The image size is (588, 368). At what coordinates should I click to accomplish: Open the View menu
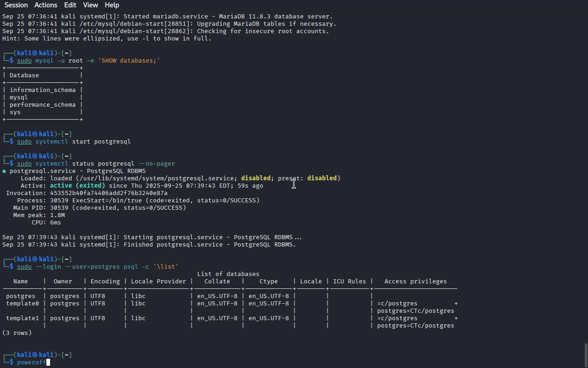(90, 5)
